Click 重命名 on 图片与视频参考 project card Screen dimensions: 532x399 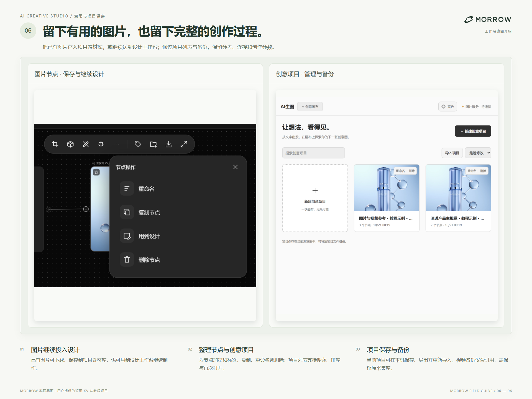coord(400,171)
